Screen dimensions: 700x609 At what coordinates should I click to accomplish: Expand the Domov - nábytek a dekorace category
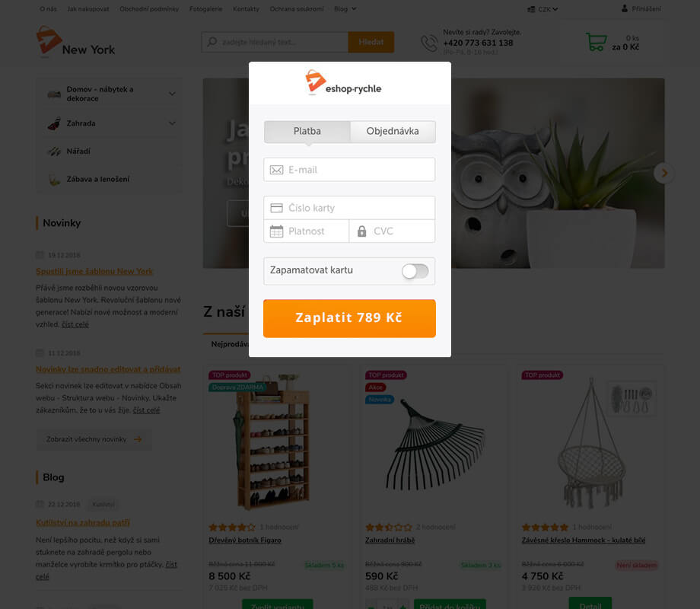tap(172, 94)
